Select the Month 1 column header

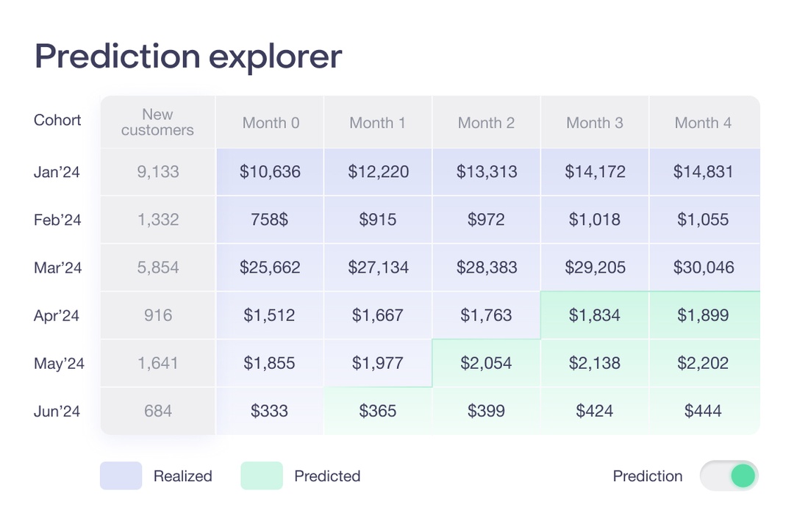click(377, 123)
